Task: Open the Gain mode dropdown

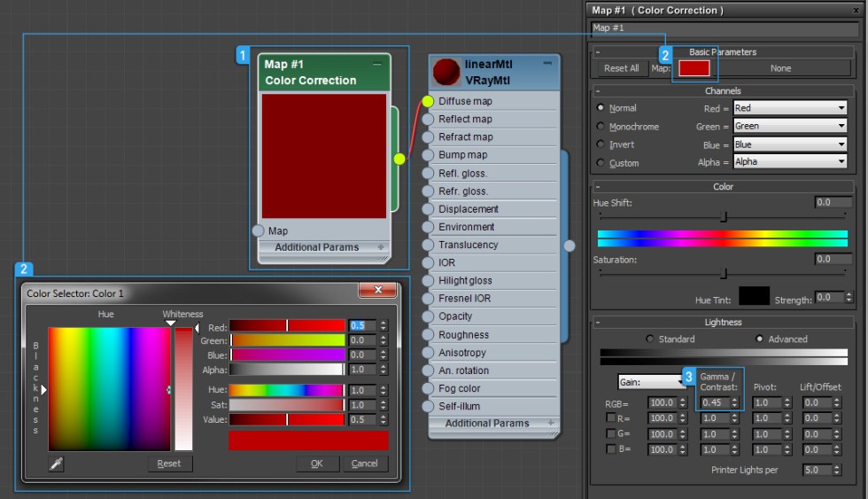Action: 652,382
